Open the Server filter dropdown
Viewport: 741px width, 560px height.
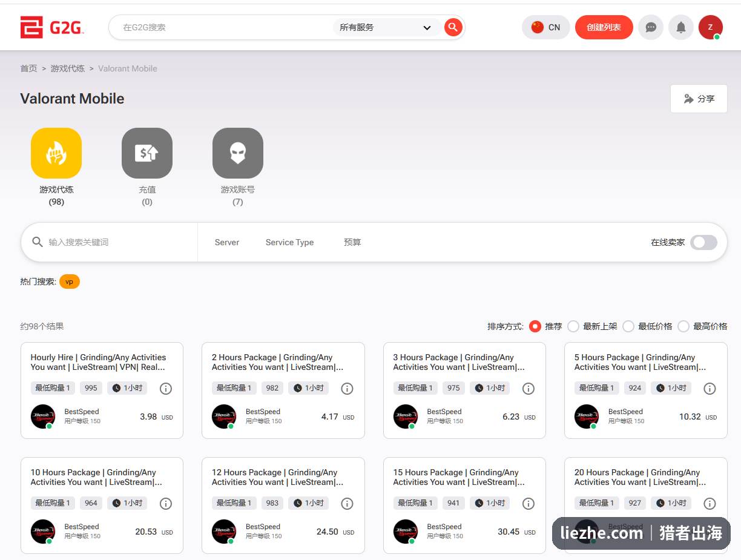pos(227,242)
